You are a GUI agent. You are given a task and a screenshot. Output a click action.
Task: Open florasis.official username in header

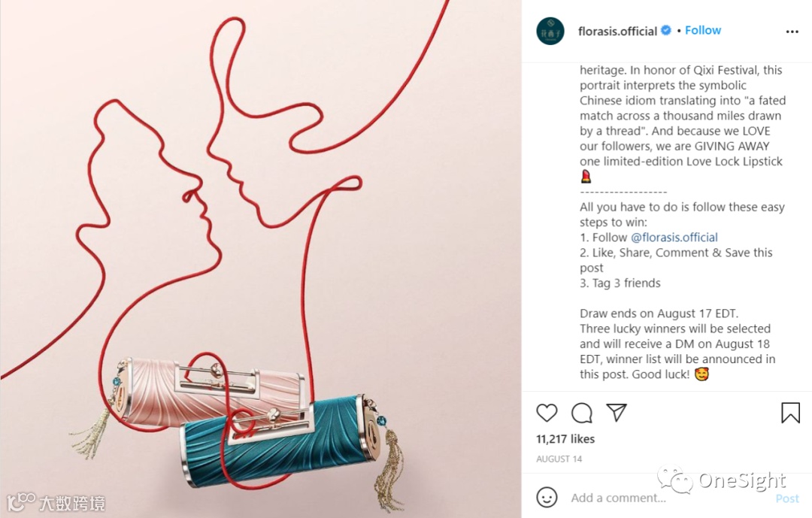(617, 31)
